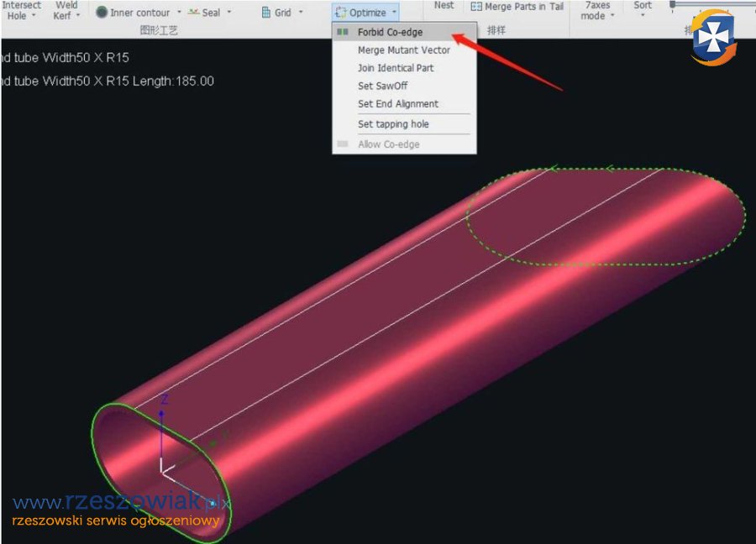This screenshot has width=756, height=544.
Task: Open the Sort dropdown arrow
Action: (x=643, y=16)
